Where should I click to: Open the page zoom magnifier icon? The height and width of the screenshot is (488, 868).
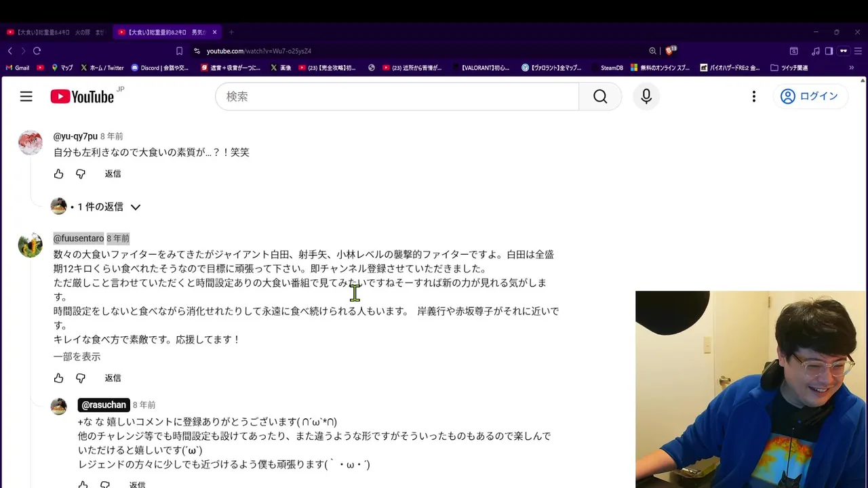tap(652, 51)
